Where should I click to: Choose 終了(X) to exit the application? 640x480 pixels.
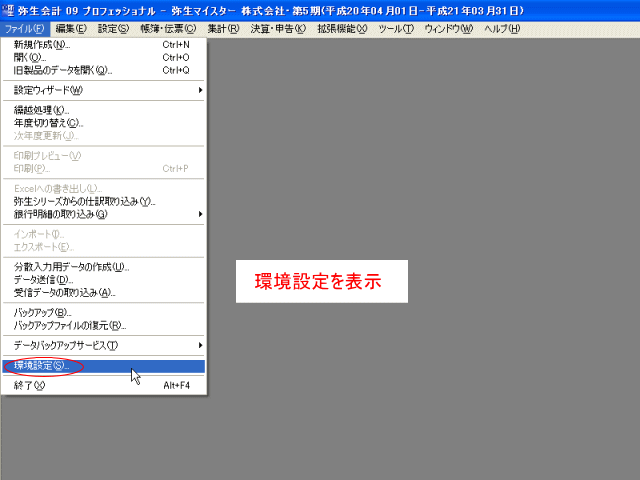coord(104,385)
